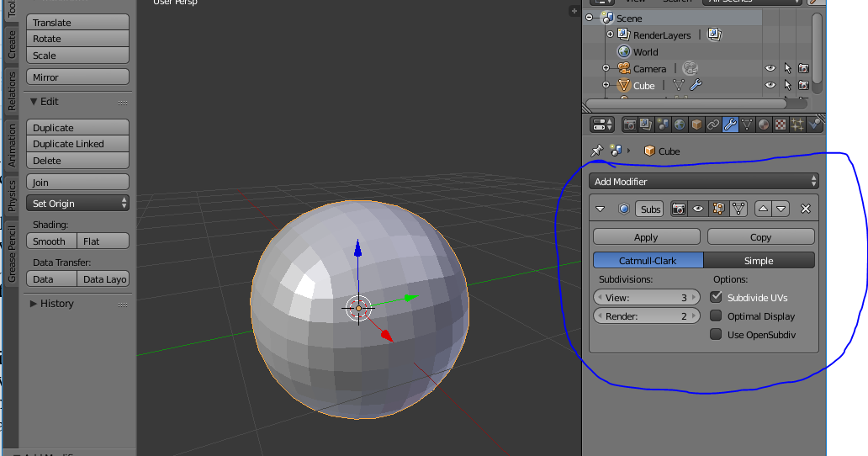Switch to the Grease Pencil tool shelf tab
This screenshot has height=456, width=868.
pyautogui.click(x=12, y=255)
